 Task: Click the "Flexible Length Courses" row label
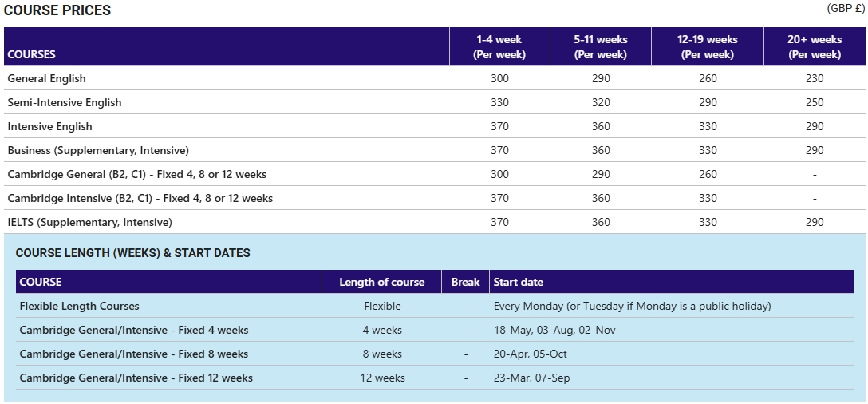point(79,306)
